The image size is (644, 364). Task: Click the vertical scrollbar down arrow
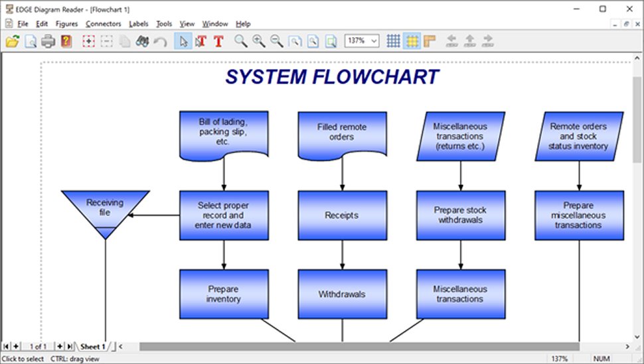(x=637, y=337)
